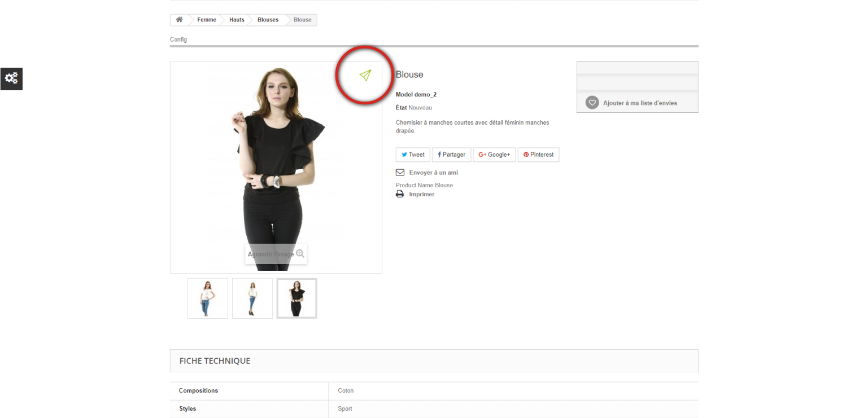Click the Blouse breadcrumb item
The width and height of the screenshot is (868, 418).
303,20
